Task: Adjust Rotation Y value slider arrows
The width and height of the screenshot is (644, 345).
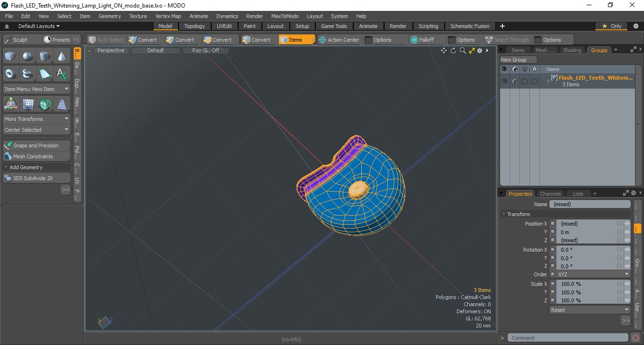Action: (627, 258)
